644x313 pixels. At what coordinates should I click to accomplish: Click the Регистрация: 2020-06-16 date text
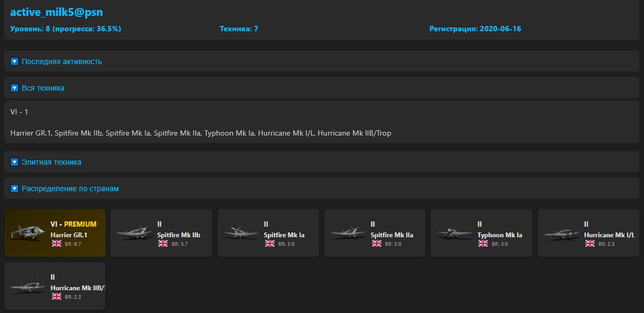pyautogui.click(x=475, y=29)
